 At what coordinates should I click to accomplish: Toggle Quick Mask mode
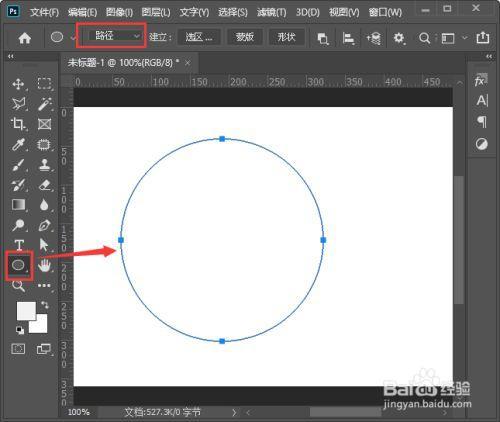[x=18, y=349]
